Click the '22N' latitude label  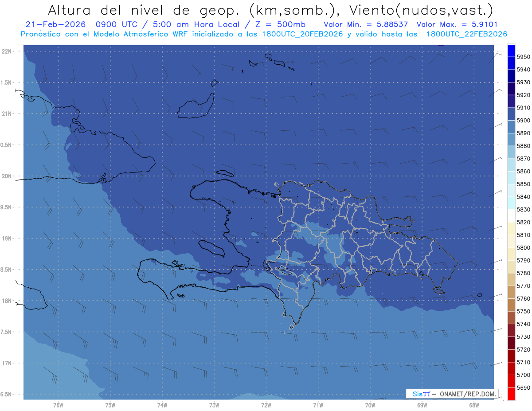click(6, 51)
